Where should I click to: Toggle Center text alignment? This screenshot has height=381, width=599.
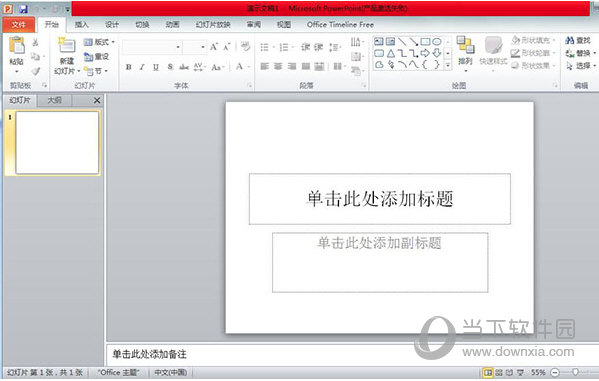click(278, 67)
